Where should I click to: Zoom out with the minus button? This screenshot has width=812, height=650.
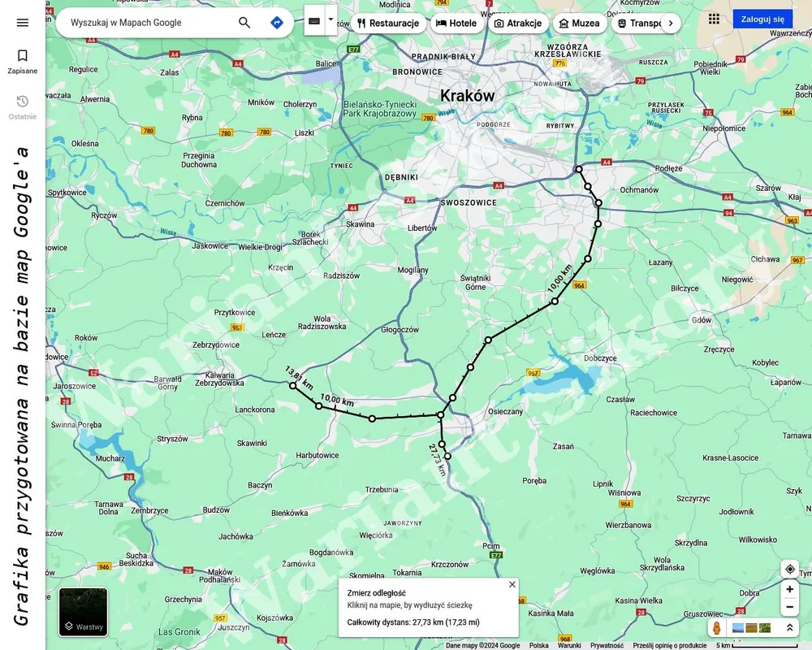(x=790, y=607)
